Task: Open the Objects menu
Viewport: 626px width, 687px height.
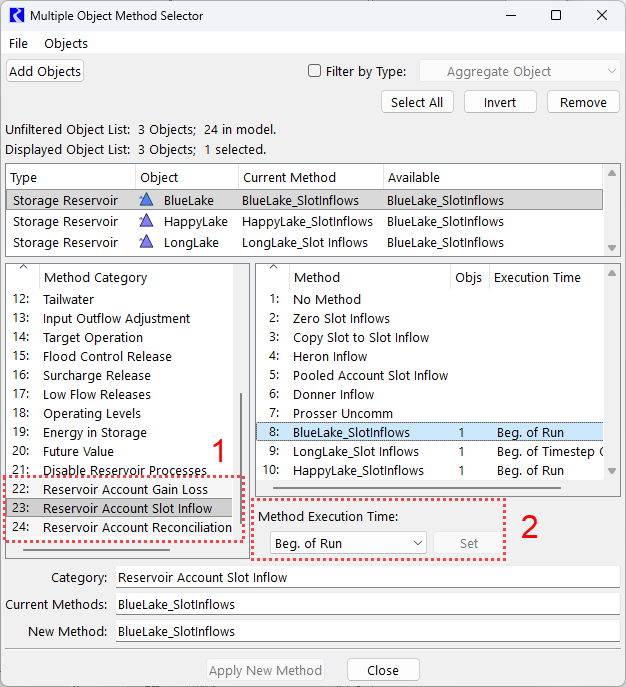Action: [x=66, y=43]
